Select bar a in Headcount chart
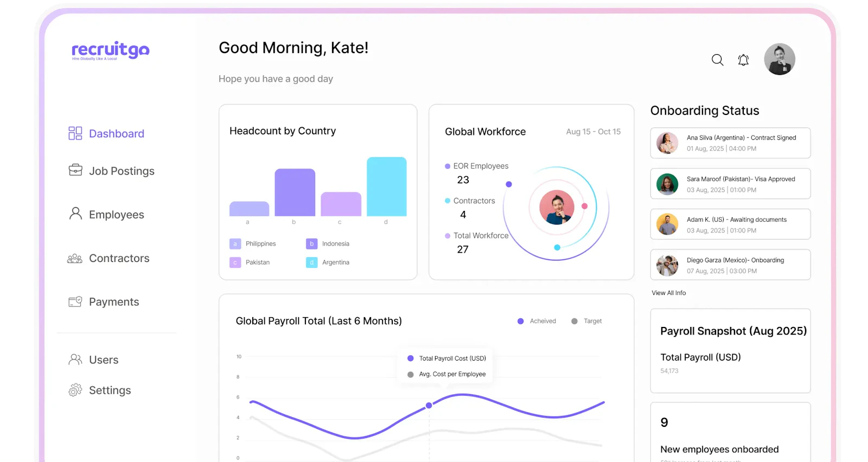 [249, 209]
